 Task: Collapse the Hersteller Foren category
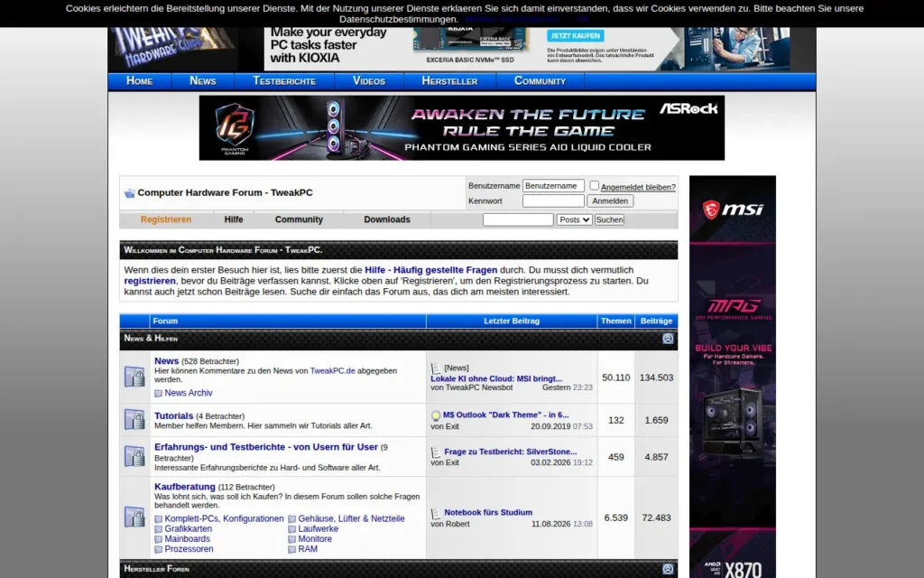pyautogui.click(x=668, y=569)
